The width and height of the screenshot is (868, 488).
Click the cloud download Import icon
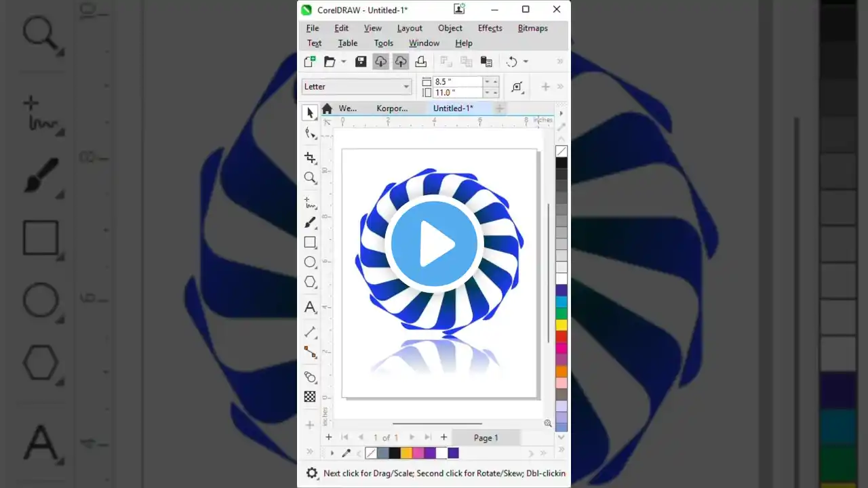[x=381, y=62]
